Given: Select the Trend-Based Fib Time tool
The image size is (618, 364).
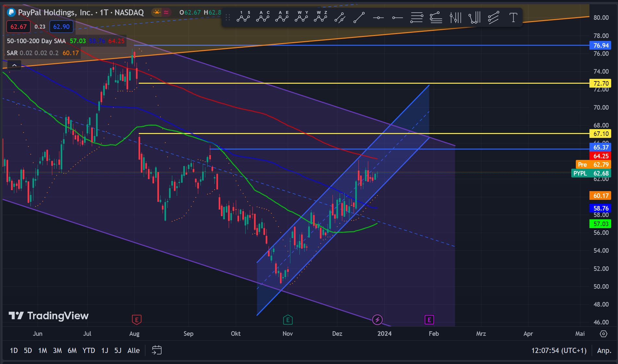Looking at the screenshot, I should coord(475,17).
